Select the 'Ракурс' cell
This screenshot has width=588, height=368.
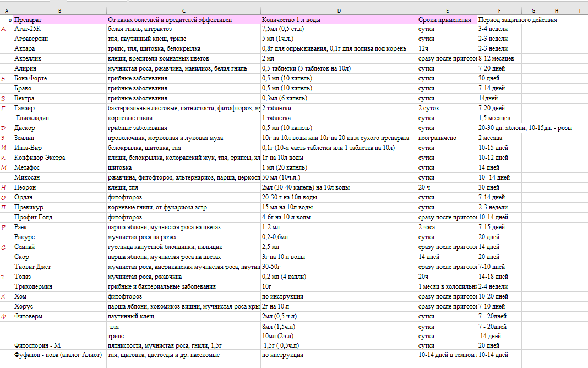[x=59, y=237]
